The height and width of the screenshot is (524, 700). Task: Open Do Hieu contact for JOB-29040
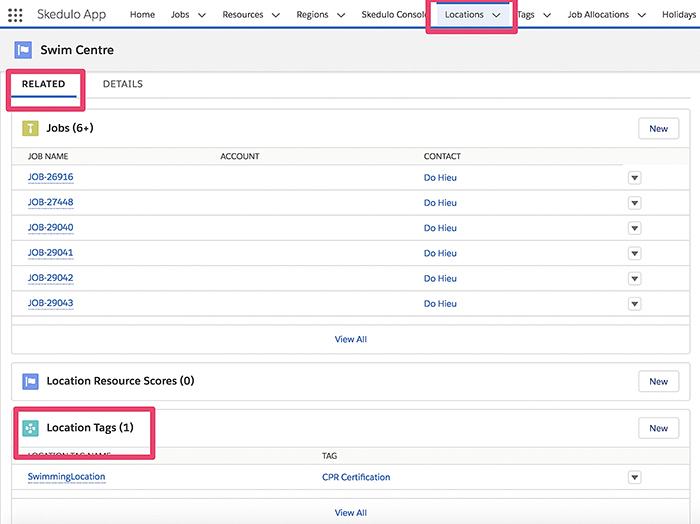[x=440, y=228]
